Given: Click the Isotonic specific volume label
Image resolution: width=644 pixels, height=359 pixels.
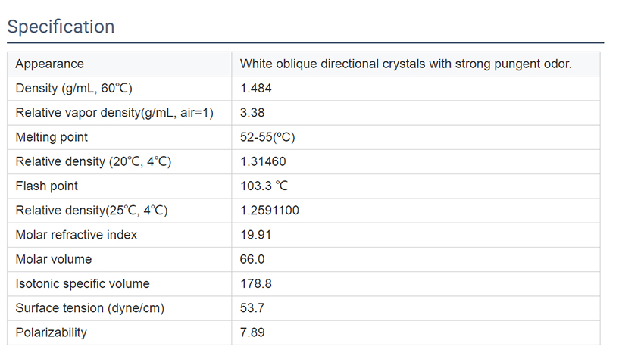Looking at the screenshot, I should (x=83, y=283).
